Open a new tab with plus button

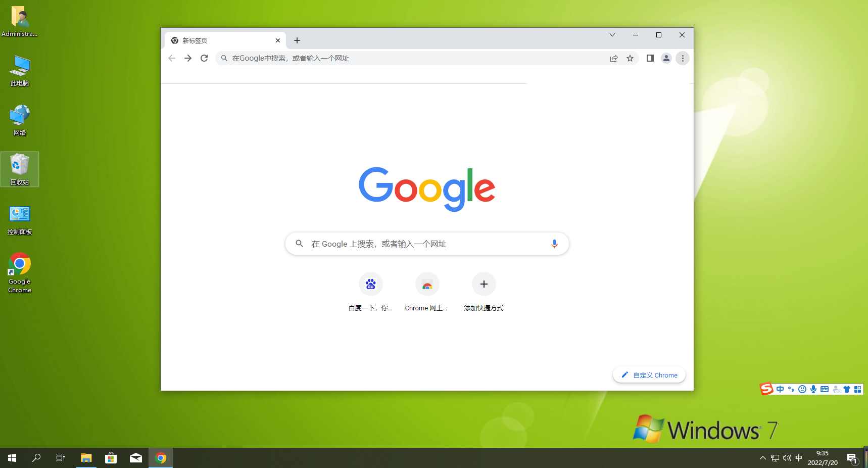pos(297,40)
